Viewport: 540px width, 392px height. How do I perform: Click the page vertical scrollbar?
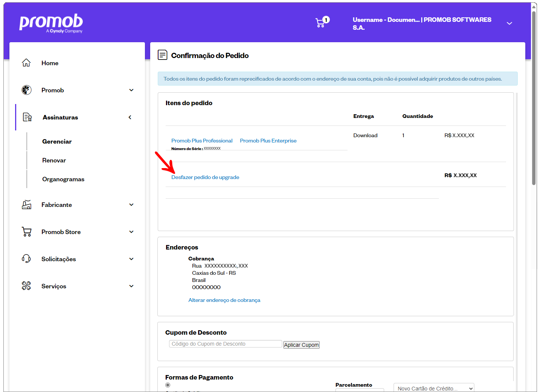click(x=534, y=98)
